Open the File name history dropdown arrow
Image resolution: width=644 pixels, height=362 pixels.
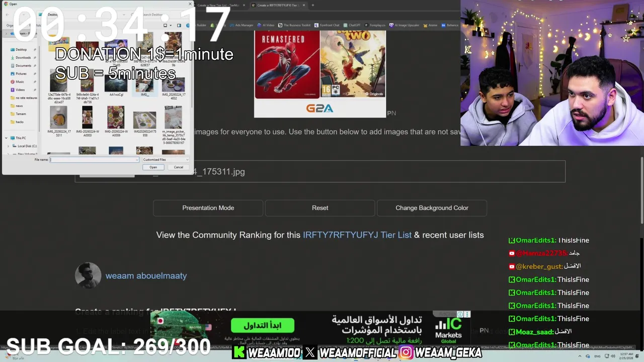click(x=137, y=160)
